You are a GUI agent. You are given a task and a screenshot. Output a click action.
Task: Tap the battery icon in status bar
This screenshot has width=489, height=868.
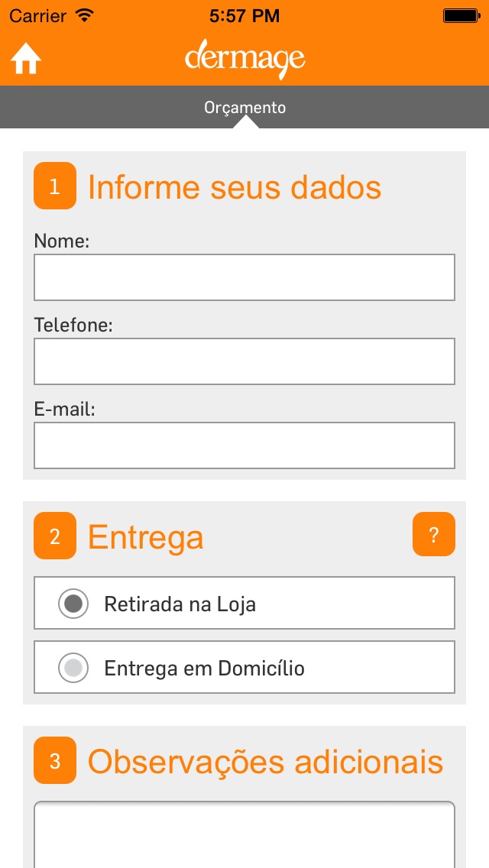[460, 15]
